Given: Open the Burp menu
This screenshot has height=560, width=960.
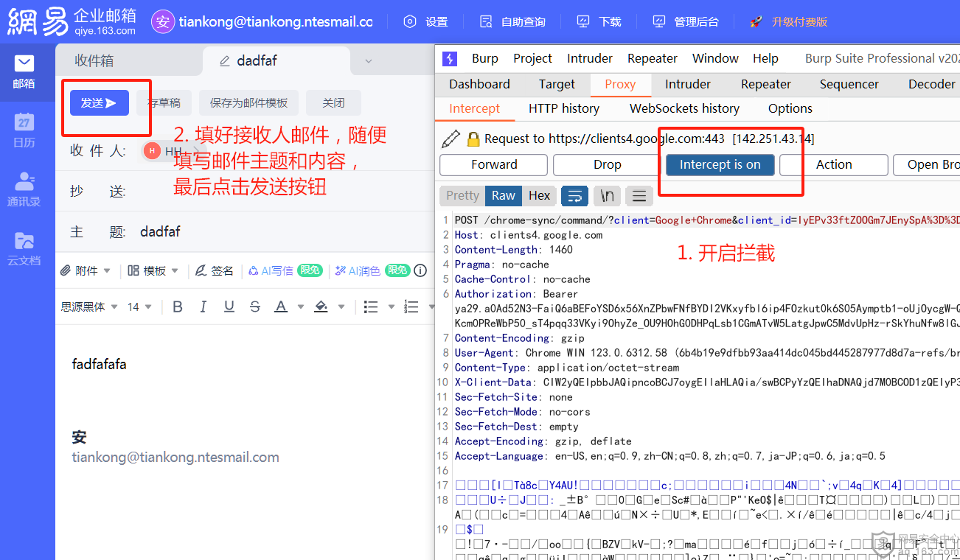Looking at the screenshot, I should pyautogui.click(x=484, y=59).
